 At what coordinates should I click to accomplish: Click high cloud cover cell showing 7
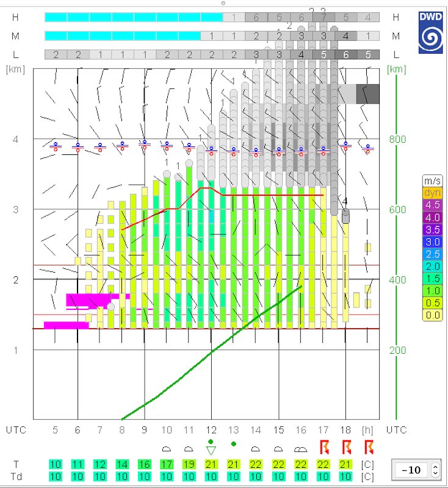click(323, 18)
